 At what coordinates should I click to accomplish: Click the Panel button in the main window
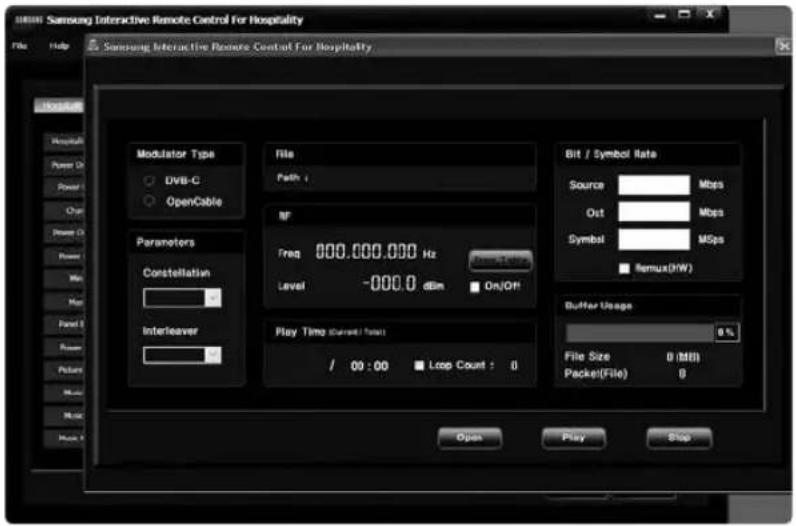(64, 324)
